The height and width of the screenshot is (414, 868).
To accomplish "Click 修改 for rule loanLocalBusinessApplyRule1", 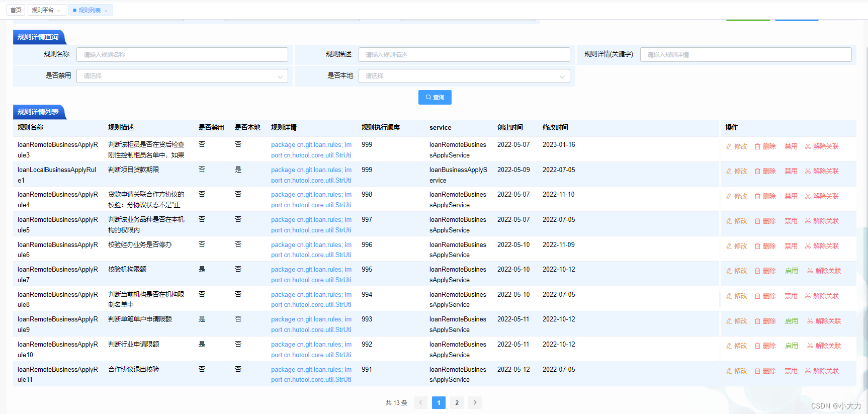I will click(736, 171).
